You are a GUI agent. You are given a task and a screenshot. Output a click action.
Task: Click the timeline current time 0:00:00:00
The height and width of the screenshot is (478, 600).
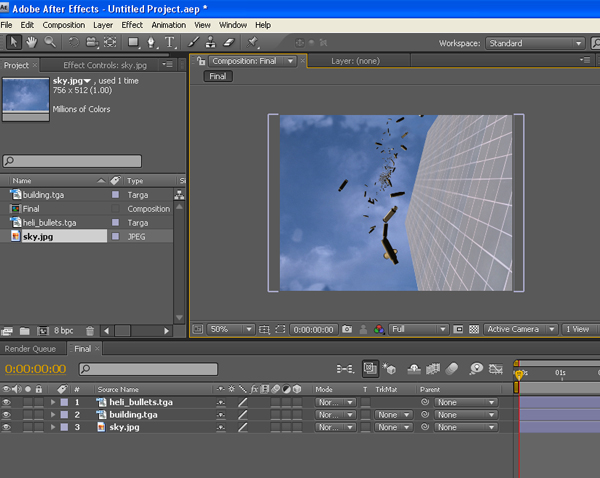click(x=35, y=369)
